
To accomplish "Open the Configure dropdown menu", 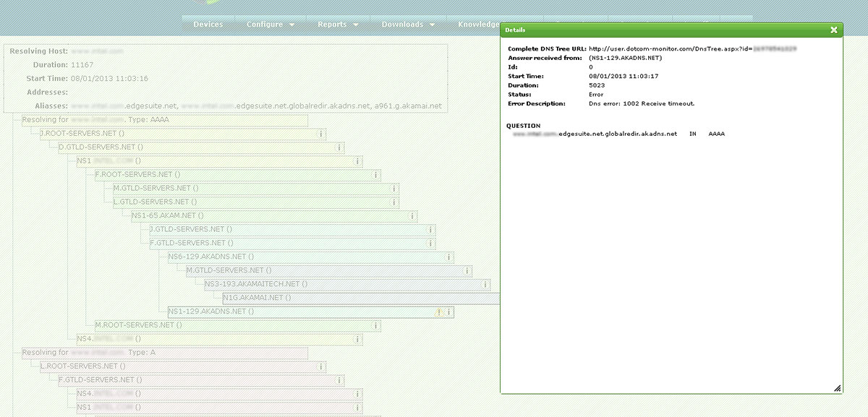I will (x=271, y=25).
